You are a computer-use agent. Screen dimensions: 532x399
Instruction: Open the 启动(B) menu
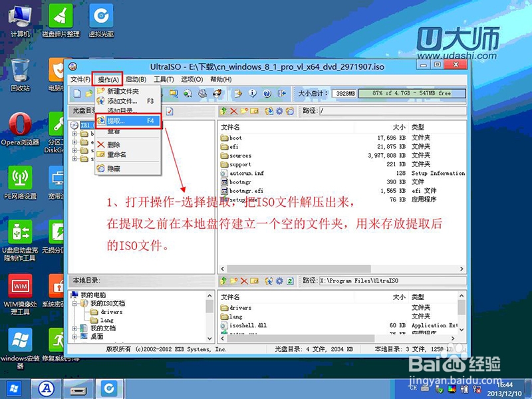coord(136,79)
